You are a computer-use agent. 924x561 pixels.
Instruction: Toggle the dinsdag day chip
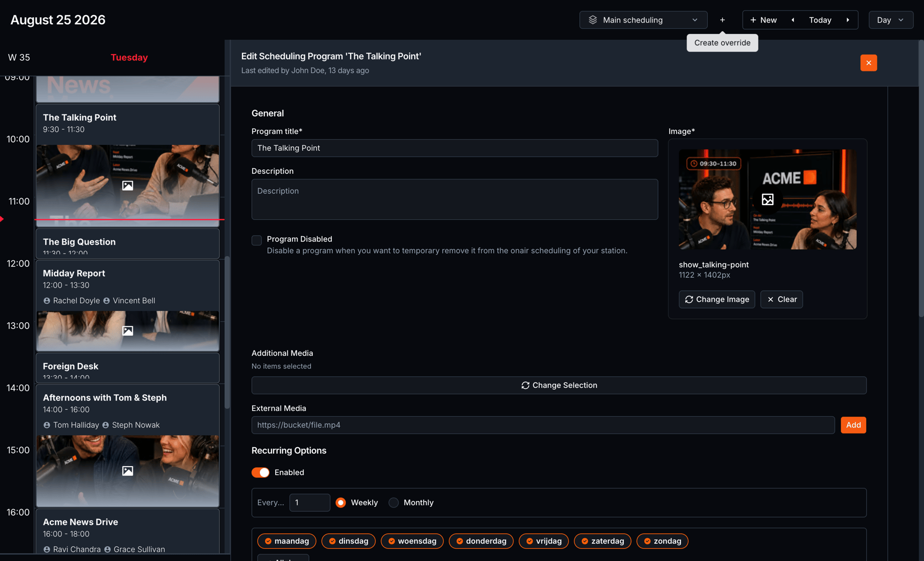click(349, 541)
